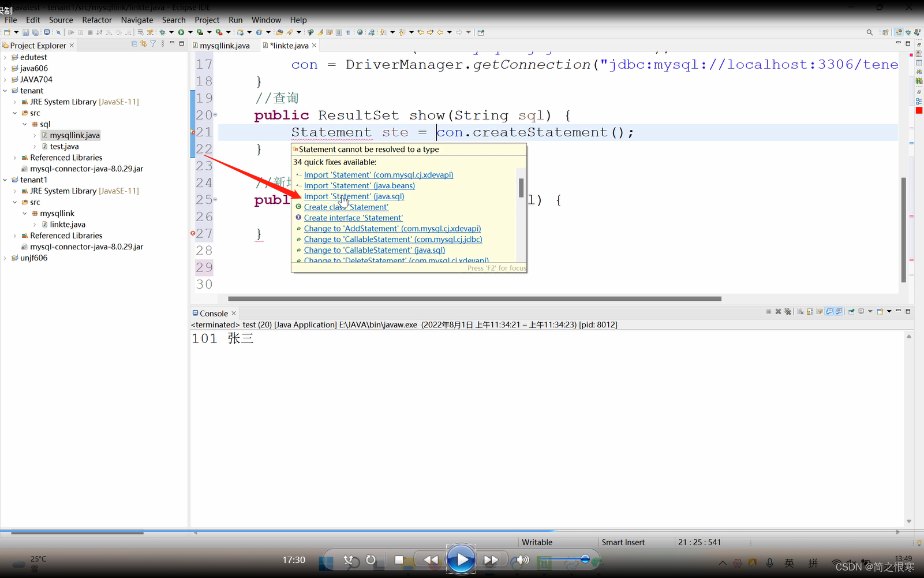Screen dimensions: 924x578
Task: Click the media player volume slider knob
Action: point(585,559)
